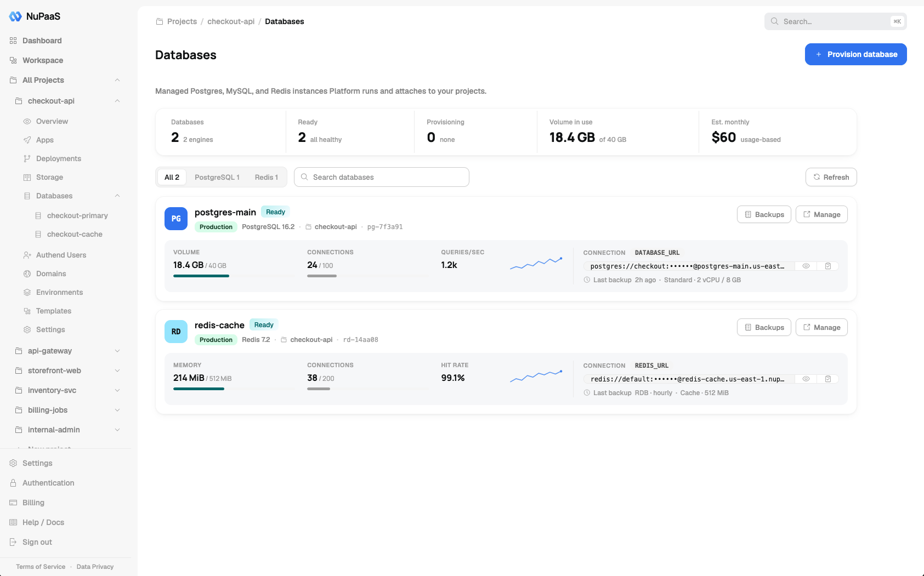Click postgres-main connections usage bar
The image size is (924, 576).
pos(368,276)
